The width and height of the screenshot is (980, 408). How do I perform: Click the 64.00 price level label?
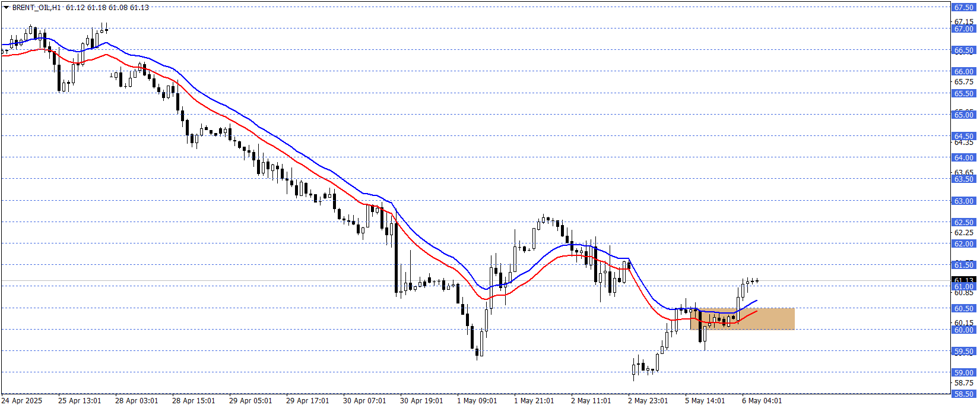pos(965,157)
